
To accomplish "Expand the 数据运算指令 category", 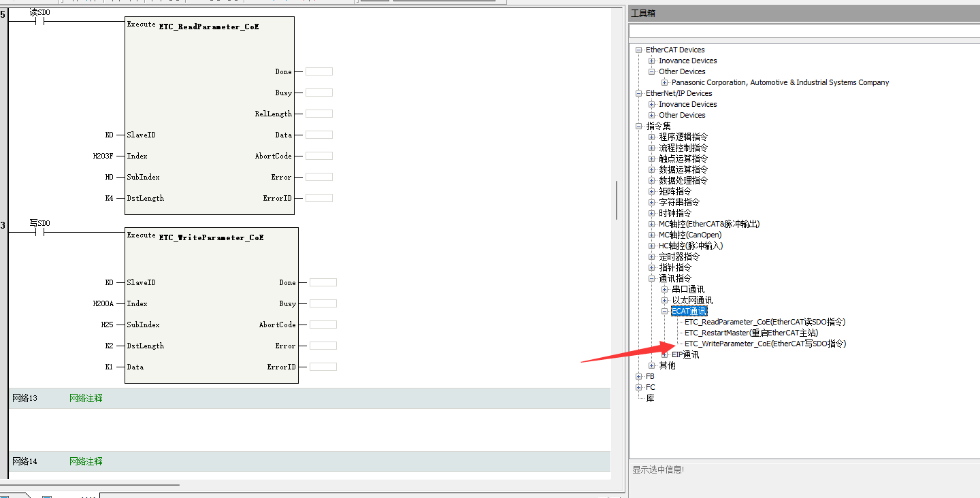I will [652, 169].
